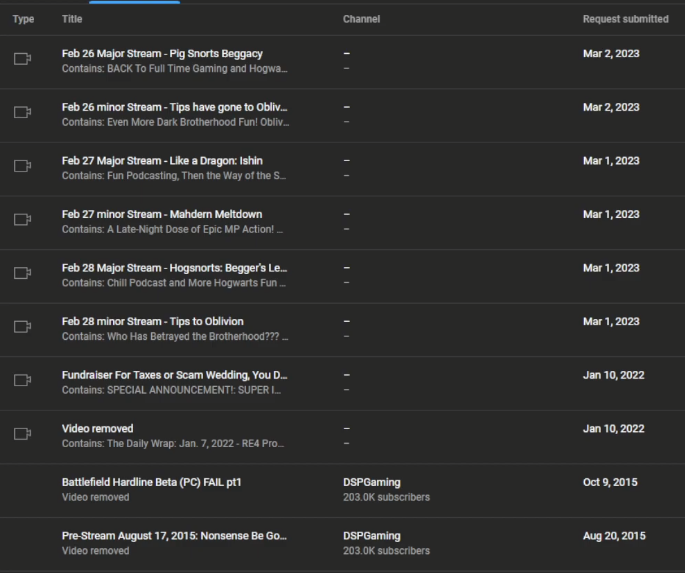685x573 pixels.
Task: Open DSPGaming channel in Battlefield Hardline row
Action: tap(372, 482)
